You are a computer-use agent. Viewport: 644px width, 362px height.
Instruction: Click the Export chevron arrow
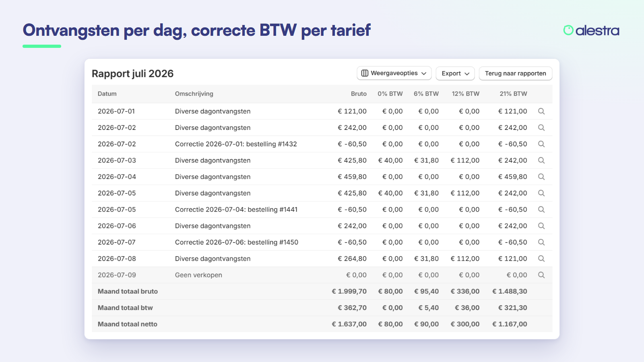tap(467, 74)
